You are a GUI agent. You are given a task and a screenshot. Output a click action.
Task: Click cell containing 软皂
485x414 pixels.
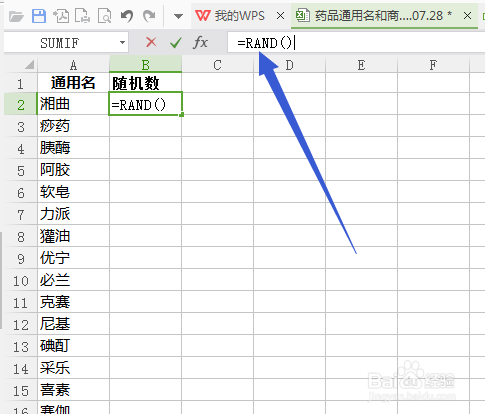click(73, 192)
